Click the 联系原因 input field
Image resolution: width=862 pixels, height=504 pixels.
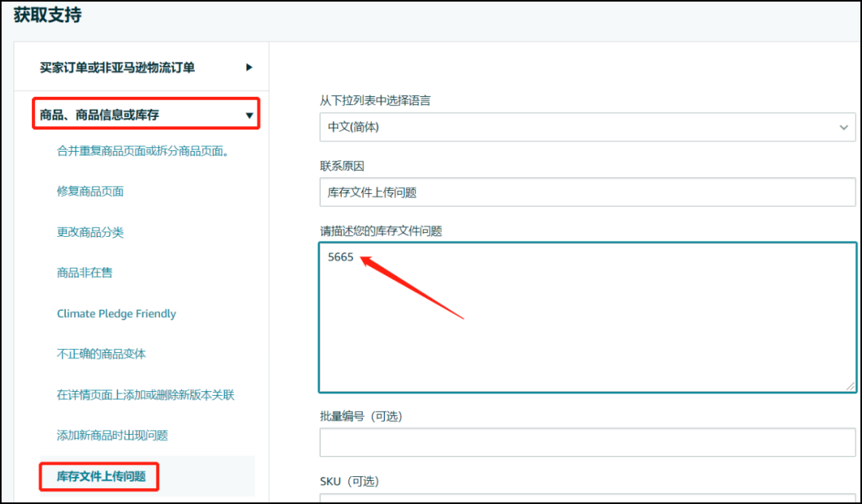(587, 192)
